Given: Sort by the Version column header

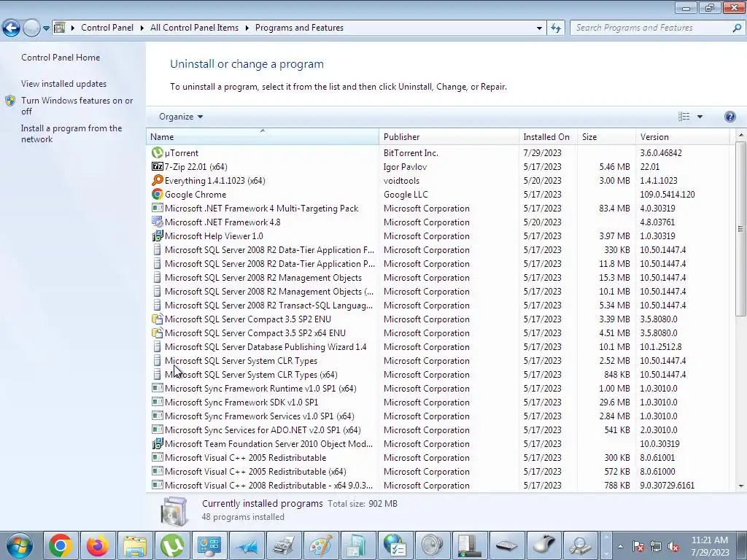Looking at the screenshot, I should tap(682, 136).
